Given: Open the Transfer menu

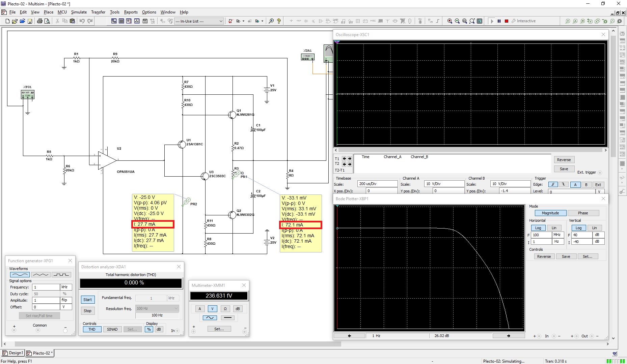Looking at the screenshot, I should pos(98,12).
